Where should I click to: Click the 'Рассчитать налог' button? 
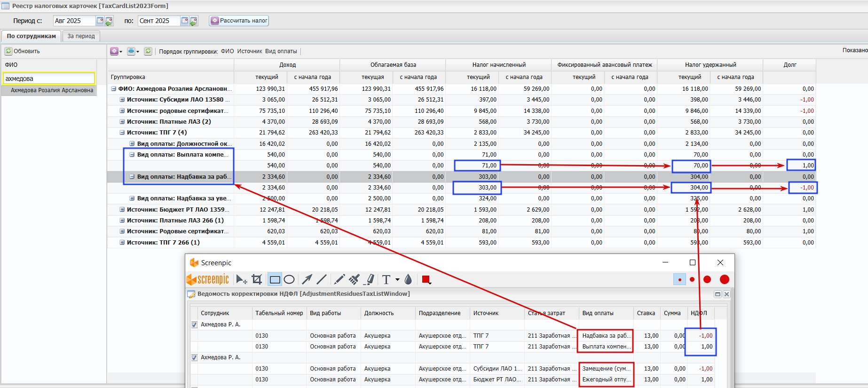coord(239,21)
